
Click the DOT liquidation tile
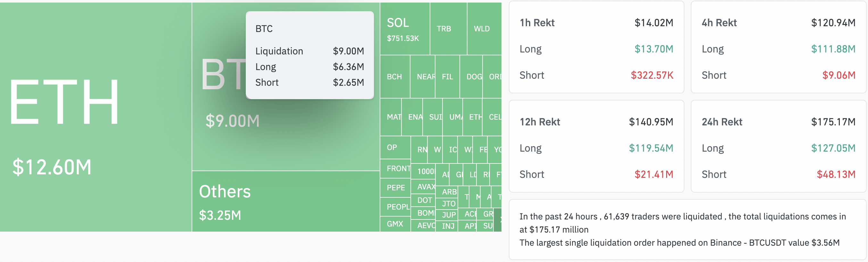click(423, 201)
